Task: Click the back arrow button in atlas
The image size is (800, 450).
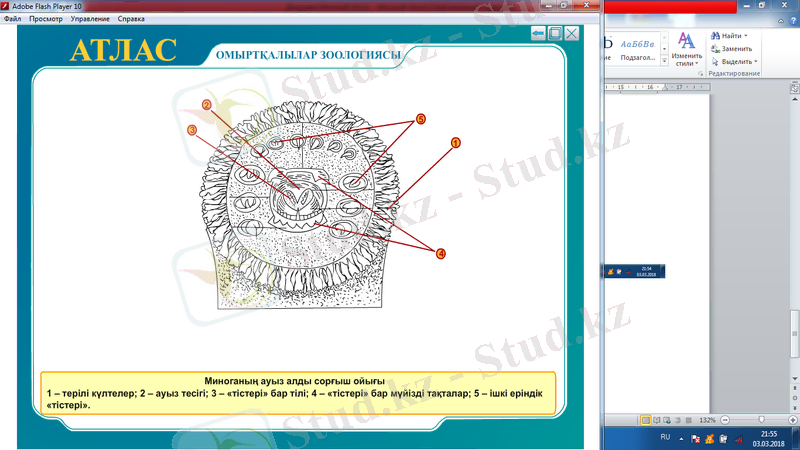Action: [x=538, y=33]
